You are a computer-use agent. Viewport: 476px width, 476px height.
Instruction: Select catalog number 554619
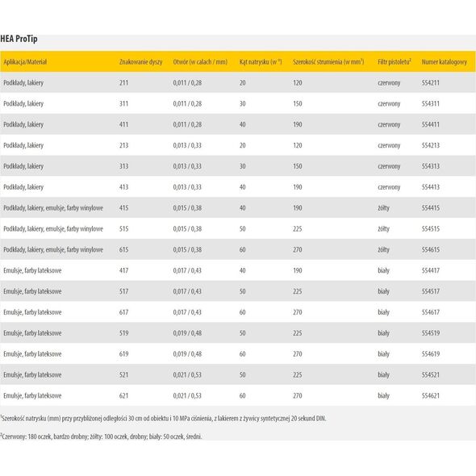tap(431, 354)
